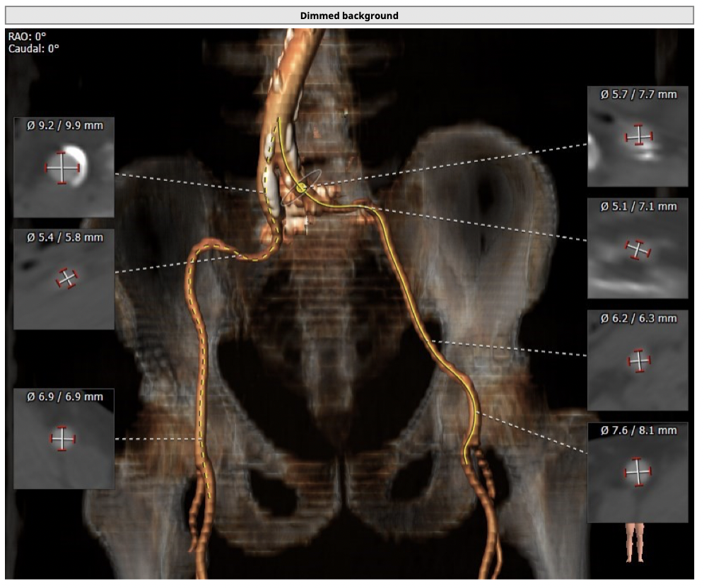
Task: Click the crosshair in the 7.6 / 8.1 mm view
Action: tap(638, 471)
